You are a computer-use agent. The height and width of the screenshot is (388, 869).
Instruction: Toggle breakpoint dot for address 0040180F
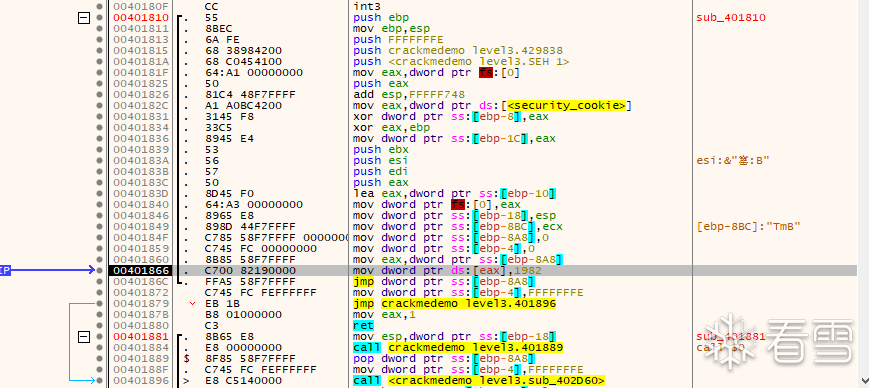click(x=100, y=7)
